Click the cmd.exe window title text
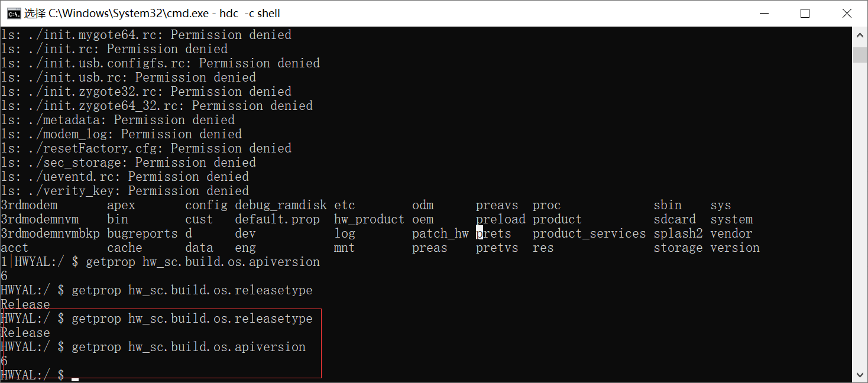 (x=152, y=13)
